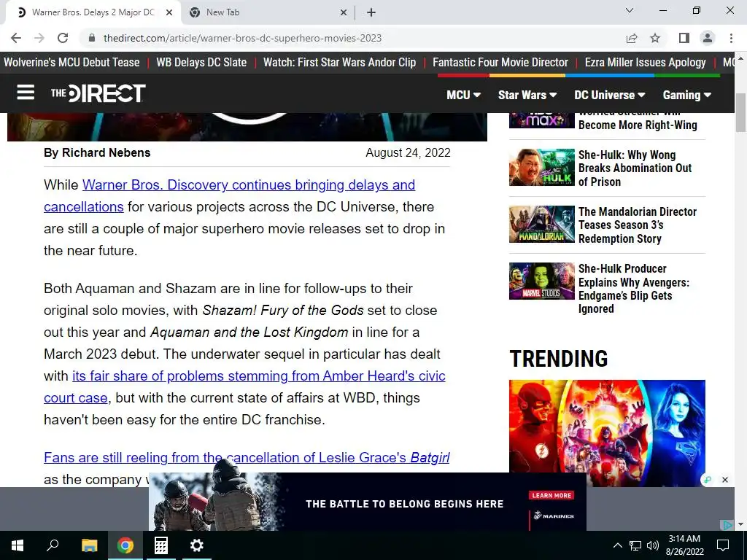The image size is (747, 560).
Task: Click the Marvel Studios She-Hulk thumbnail
Action: [542, 281]
